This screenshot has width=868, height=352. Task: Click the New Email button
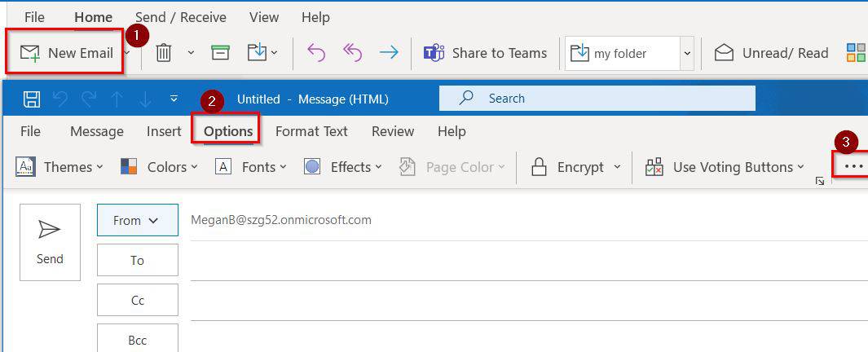67,53
